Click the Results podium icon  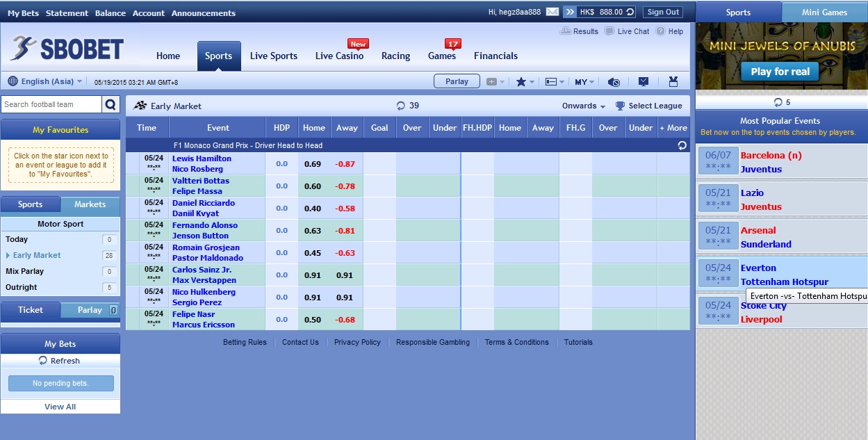click(x=566, y=31)
